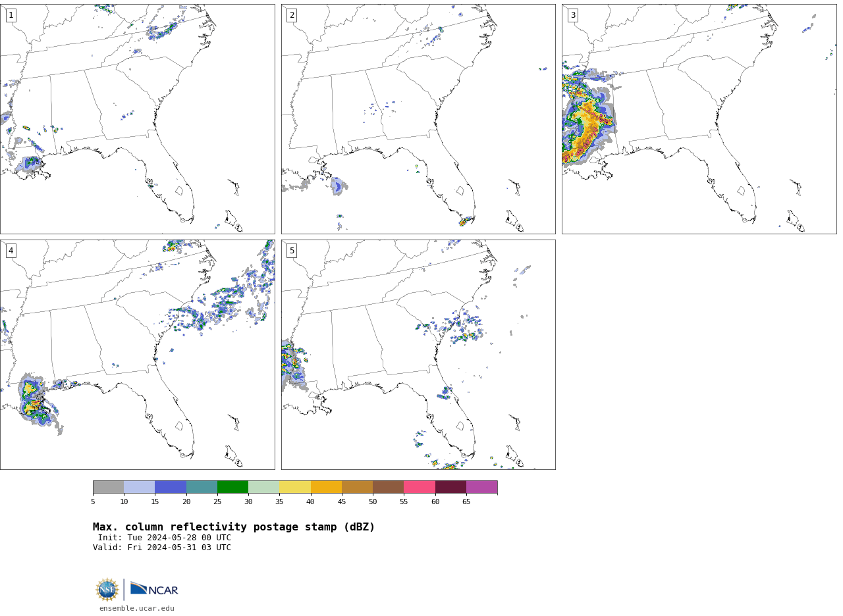The image size is (843, 616).
Task: Click the yellow 35-40 dBZ swatch
Action: (x=295, y=487)
